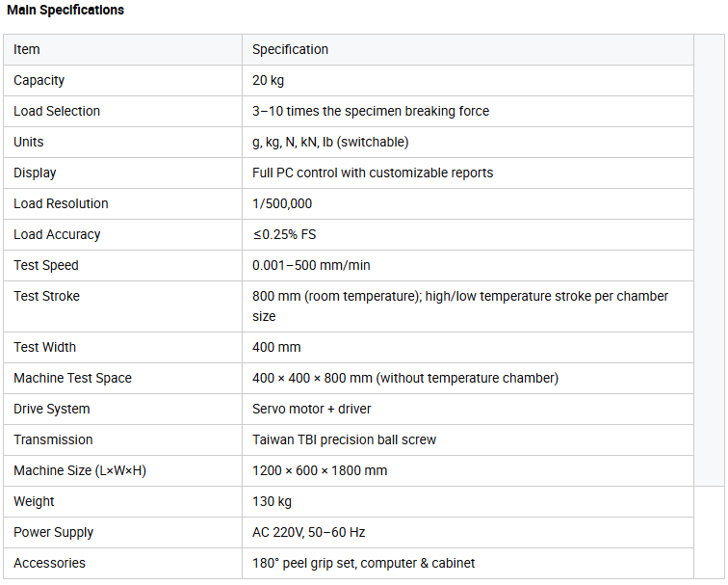Click the Capacity row label
Viewport: 728px width, 585px height.
point(39,80)
